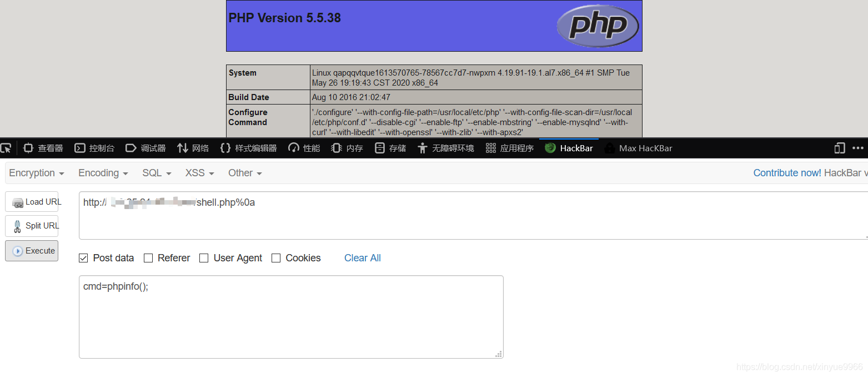This screenshot has width=868, height=377.
Task: Enable the Referer checkbox
Action: (148, 258)
